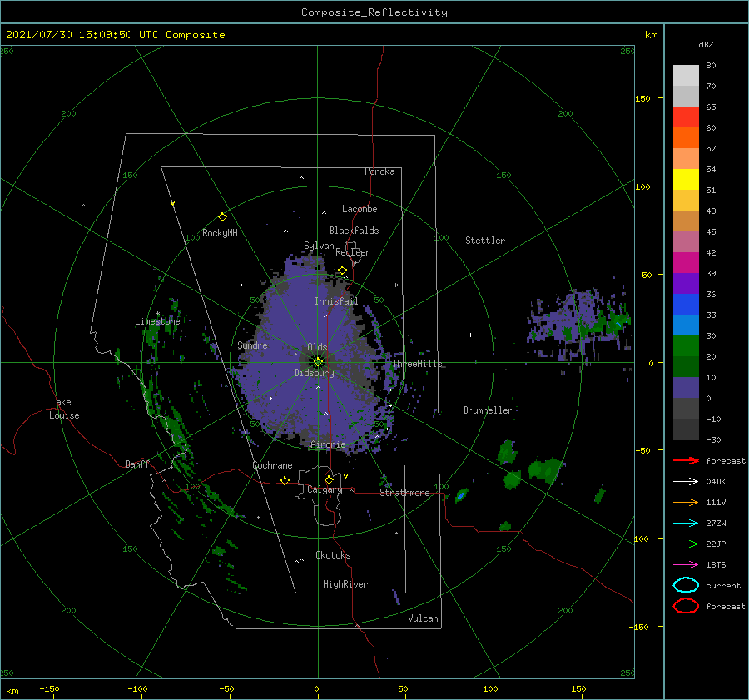
Task: Click the 42 dBZ pink swatch
Action: tap(686, 241)
